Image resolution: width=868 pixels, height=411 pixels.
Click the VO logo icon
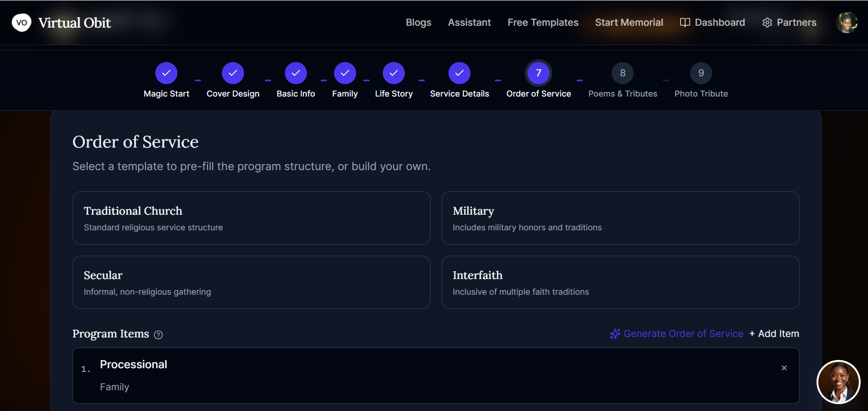click(22, 23)
